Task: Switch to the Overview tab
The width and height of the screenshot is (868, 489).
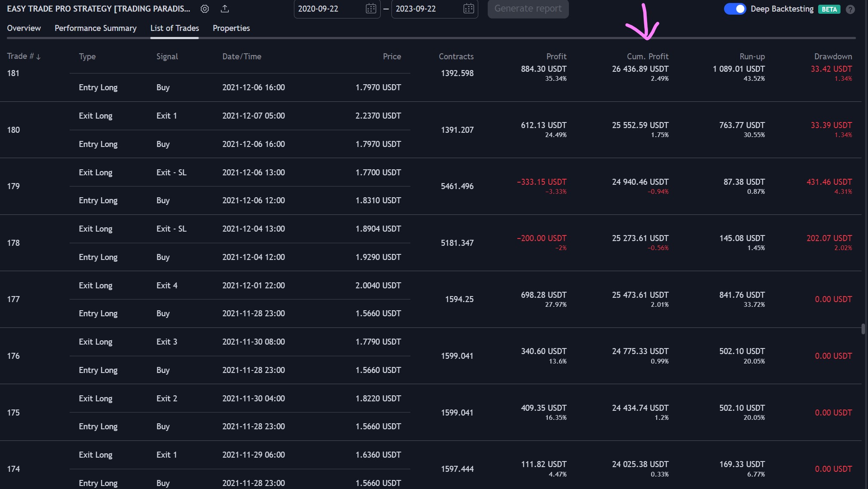Action: tap(24, 28)
